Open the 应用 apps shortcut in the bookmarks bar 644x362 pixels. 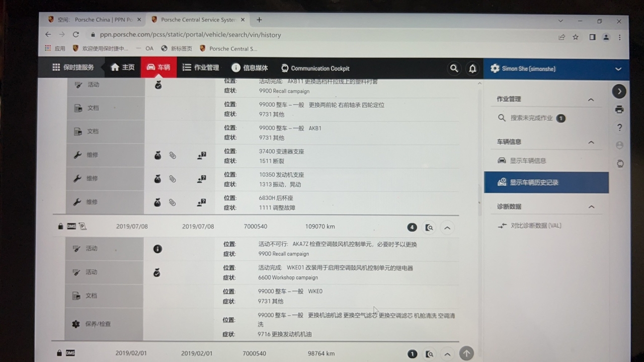55,48
